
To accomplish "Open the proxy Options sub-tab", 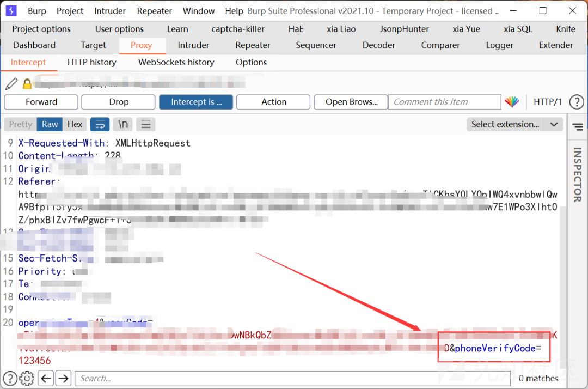I will coord(251,62).
